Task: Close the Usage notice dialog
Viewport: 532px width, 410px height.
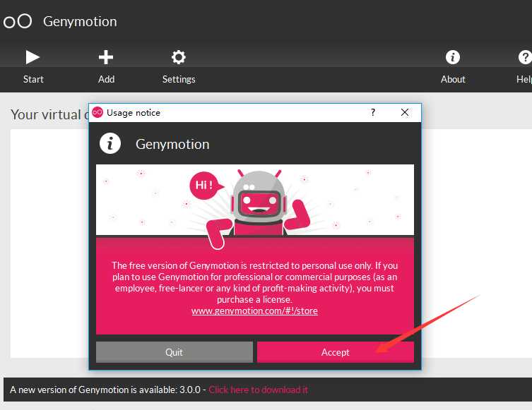Action: 404,112
